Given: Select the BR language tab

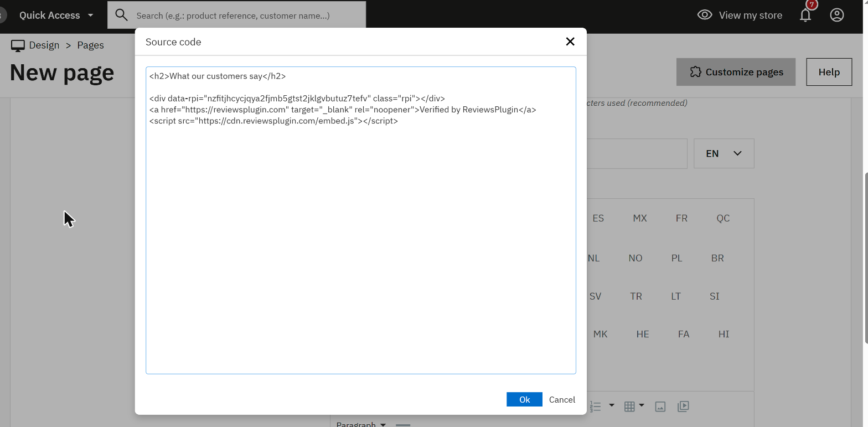Looking at the screenshot, I should tap(717, 258).
